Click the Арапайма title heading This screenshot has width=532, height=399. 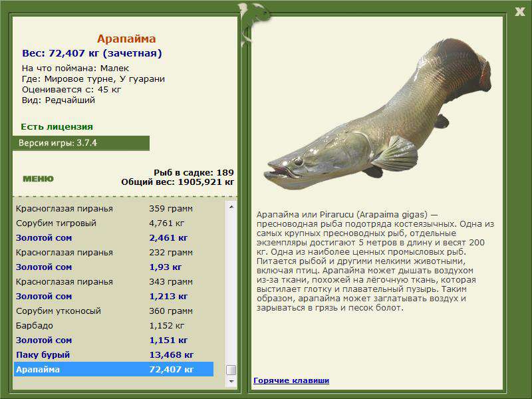coord(126,39)
